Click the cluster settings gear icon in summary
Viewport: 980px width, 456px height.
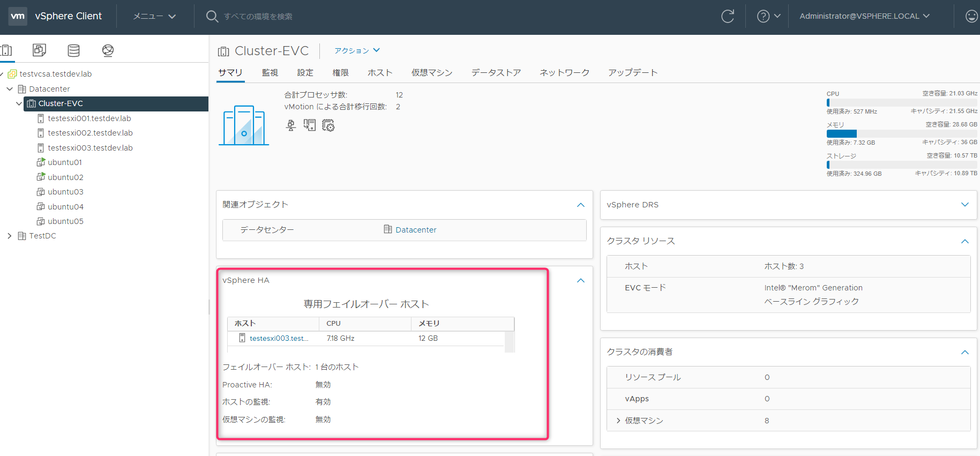328,125
